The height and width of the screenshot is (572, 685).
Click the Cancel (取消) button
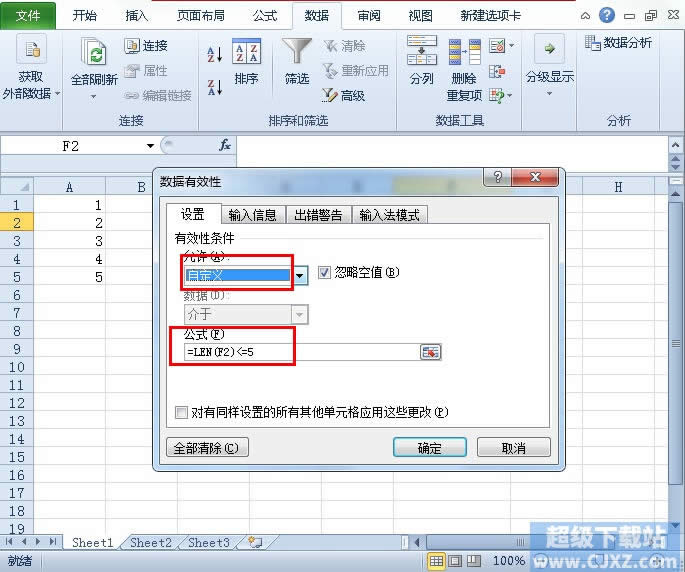(514, 447)
